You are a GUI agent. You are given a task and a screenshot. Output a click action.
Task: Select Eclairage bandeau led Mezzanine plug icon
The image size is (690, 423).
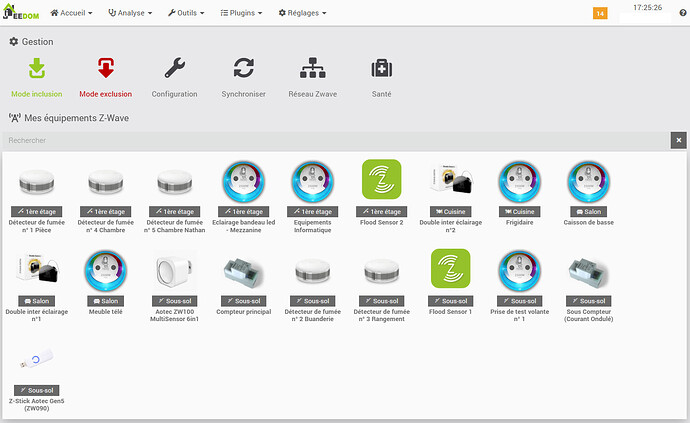[243, 181]
